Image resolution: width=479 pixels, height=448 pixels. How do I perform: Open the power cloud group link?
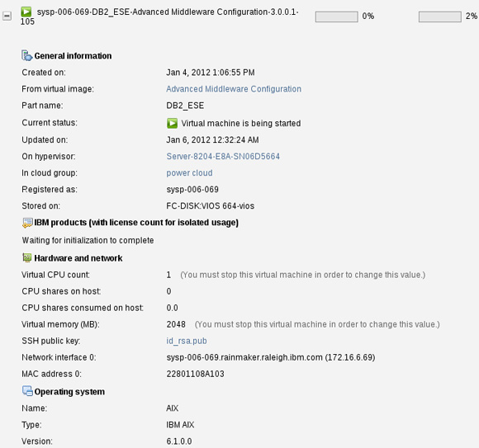tap(189, 172)
